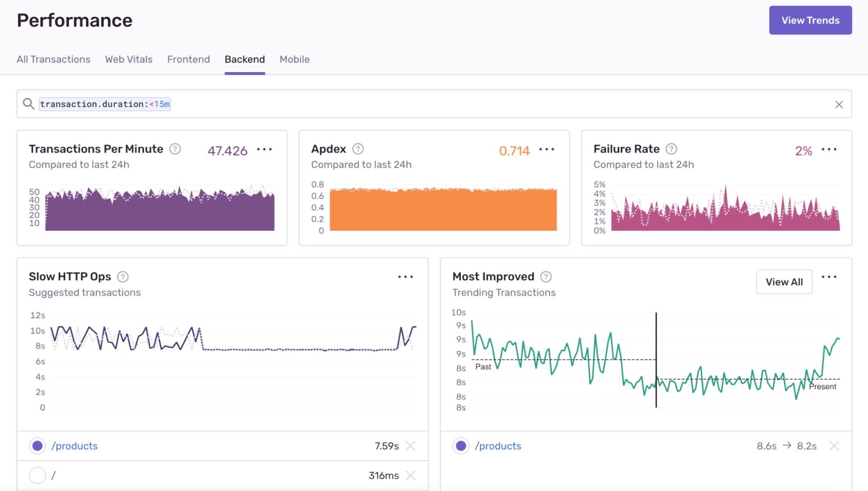
Task: Clear the search query with X
Action: (839, 104)
